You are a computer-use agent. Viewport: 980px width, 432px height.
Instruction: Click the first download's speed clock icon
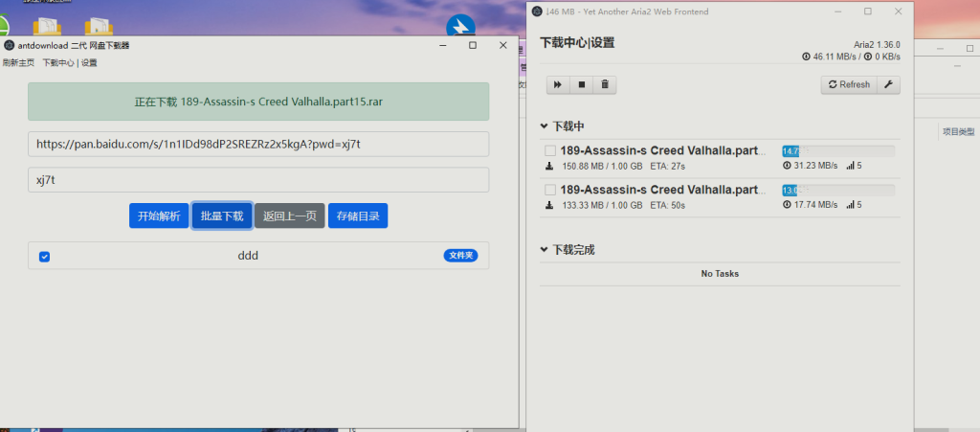tap(787, 166)
